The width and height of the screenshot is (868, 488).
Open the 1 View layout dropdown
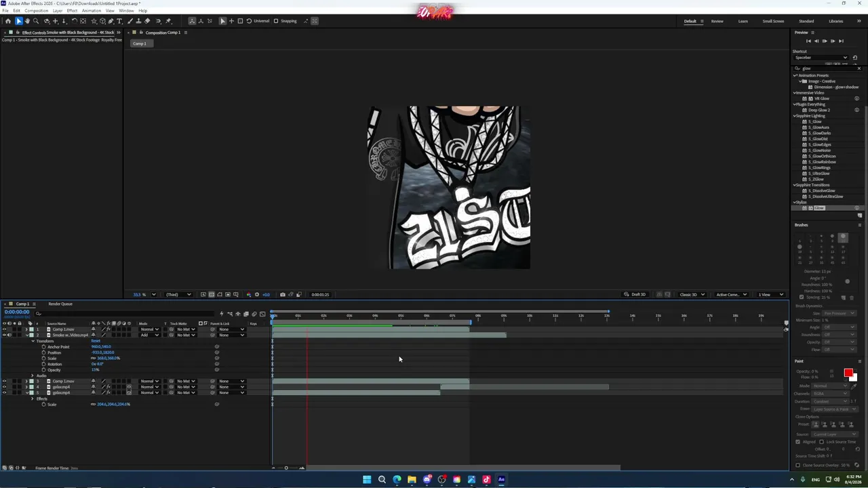[x=770, y=295]
